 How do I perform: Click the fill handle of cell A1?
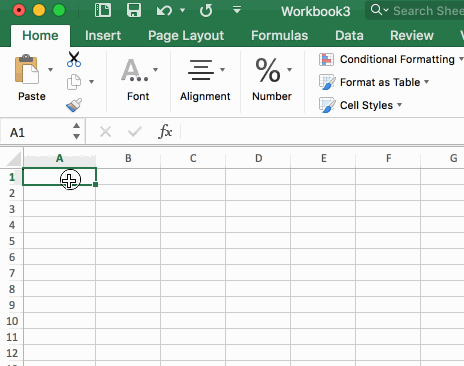pos(96,184)
